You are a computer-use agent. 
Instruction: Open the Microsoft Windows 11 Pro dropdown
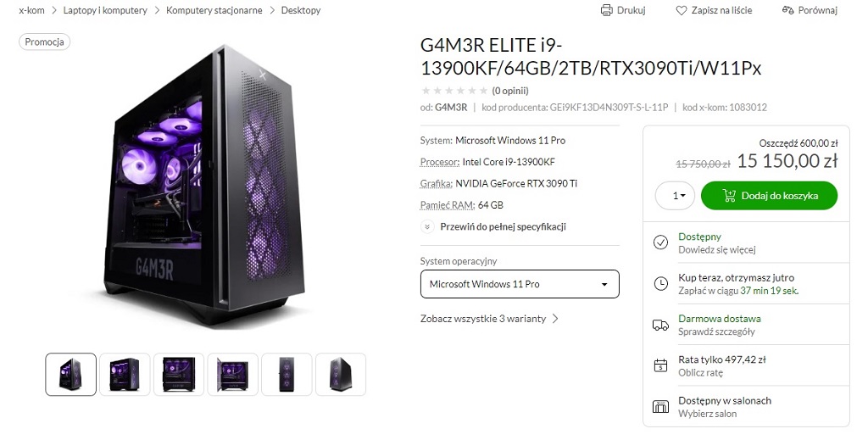point(520,284)
